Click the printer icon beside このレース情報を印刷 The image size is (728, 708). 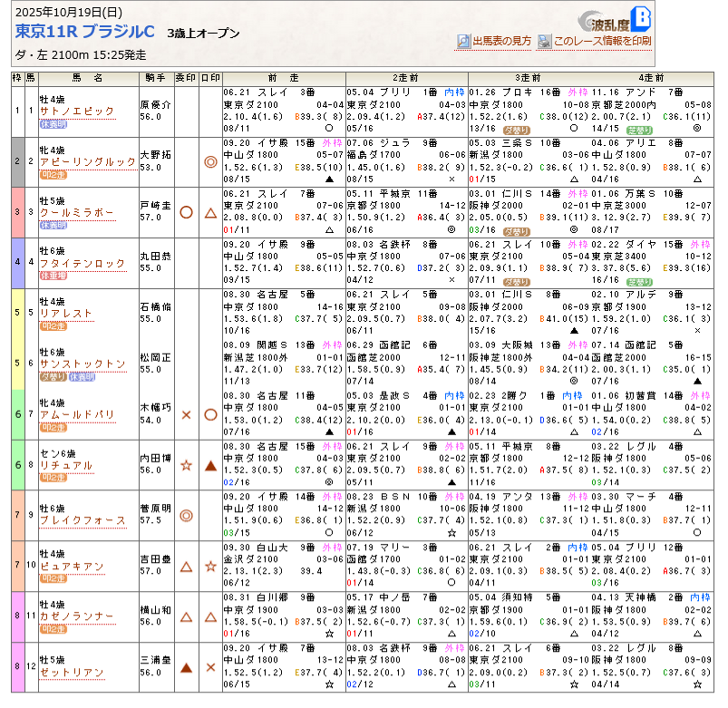point(544,42)
